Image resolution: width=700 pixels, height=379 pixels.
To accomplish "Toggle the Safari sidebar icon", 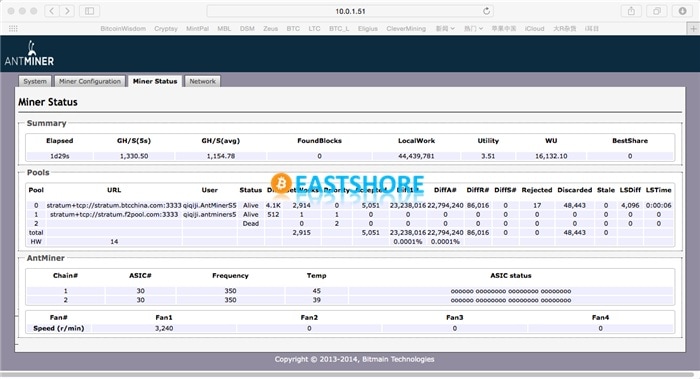I will coord(89,11).
